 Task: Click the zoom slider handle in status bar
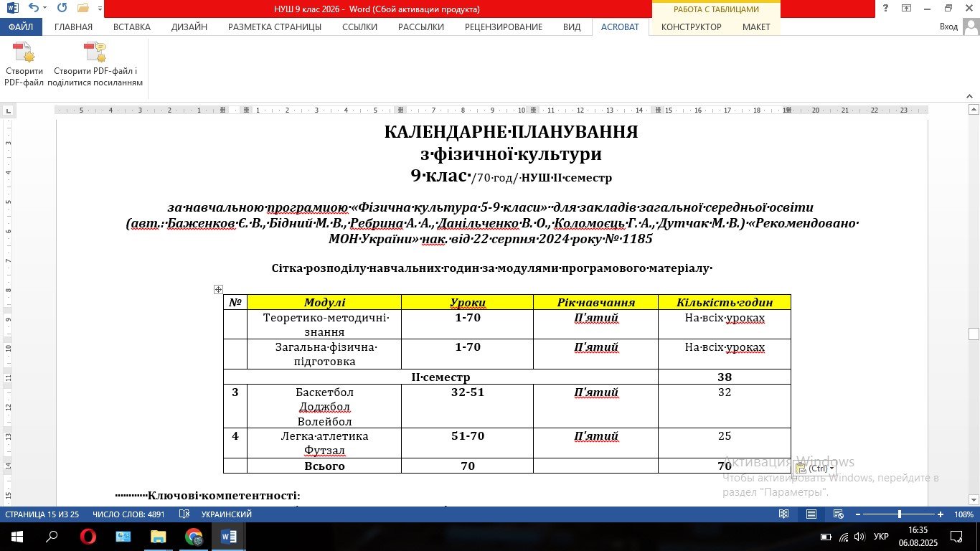pos(899,514)
